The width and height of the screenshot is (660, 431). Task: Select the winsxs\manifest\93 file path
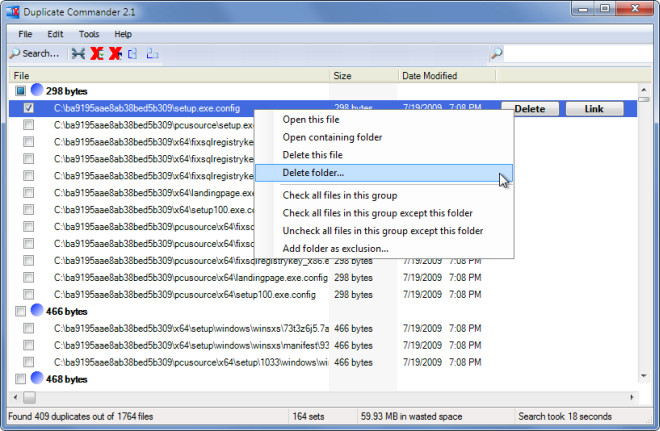pyautogui.click(x=191, y=345)
